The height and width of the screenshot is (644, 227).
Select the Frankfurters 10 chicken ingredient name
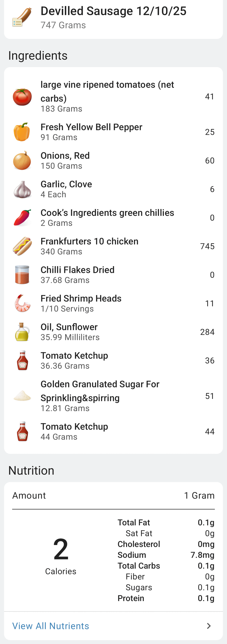(89, 241)
